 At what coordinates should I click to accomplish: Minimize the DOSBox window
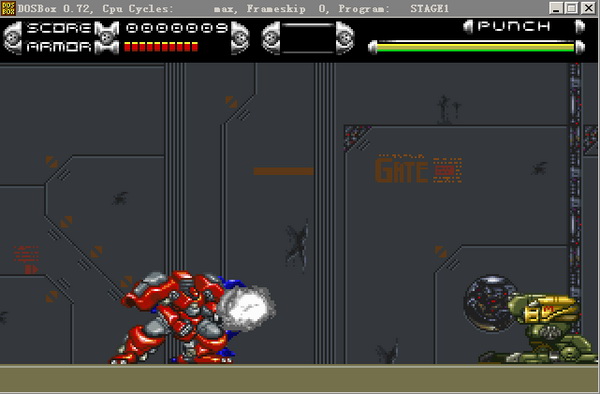(556, 8)
